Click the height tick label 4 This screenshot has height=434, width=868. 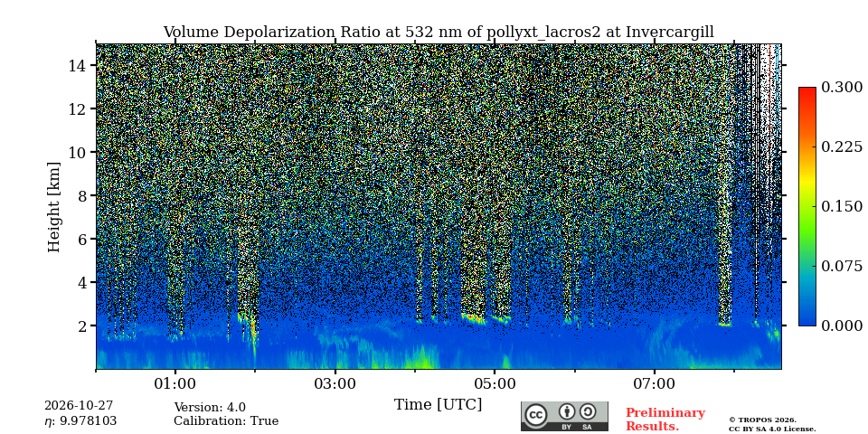point(83,282)
